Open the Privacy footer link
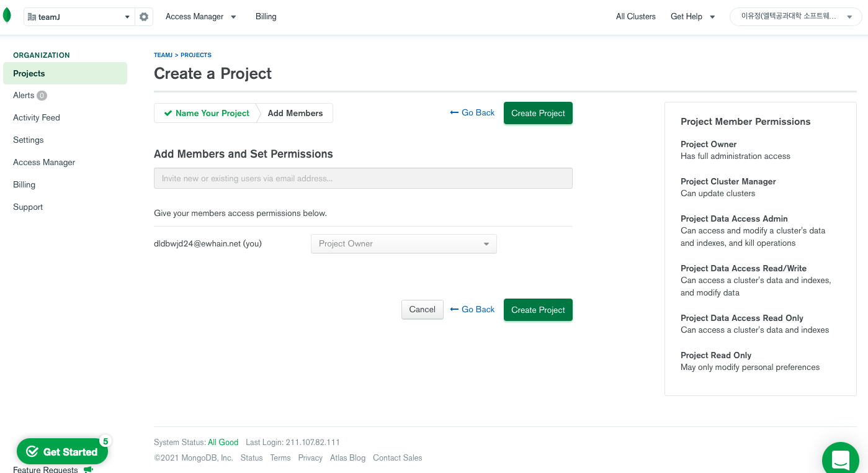 pyautogui.click(x=310, y=458)
